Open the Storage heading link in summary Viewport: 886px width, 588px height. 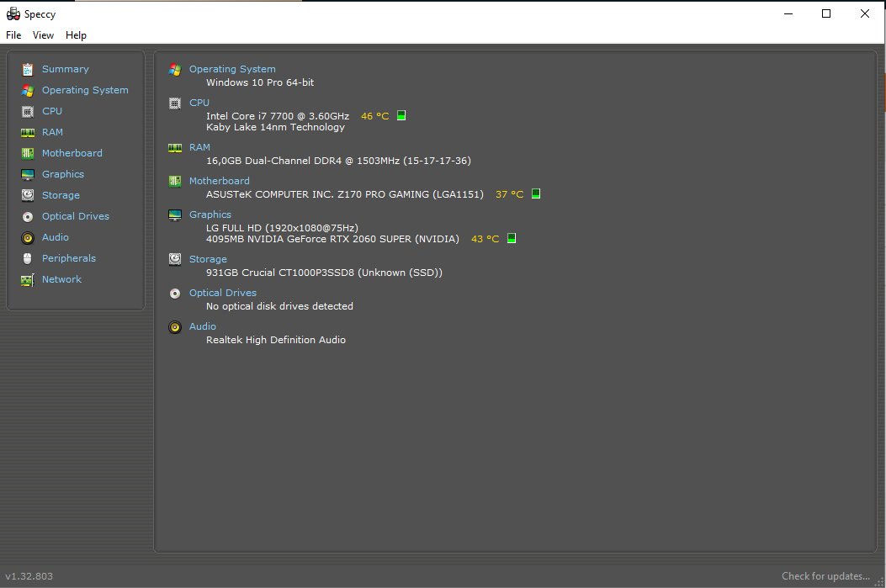pyautogui.click(x=208, y=259)
